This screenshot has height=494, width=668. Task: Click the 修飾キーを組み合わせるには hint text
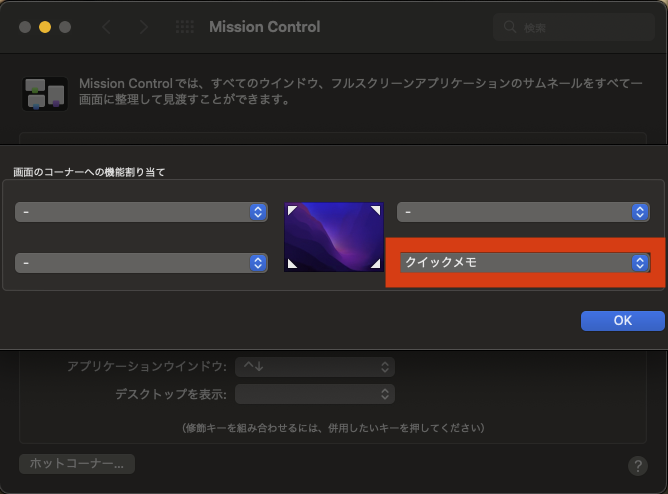[333, 428]
